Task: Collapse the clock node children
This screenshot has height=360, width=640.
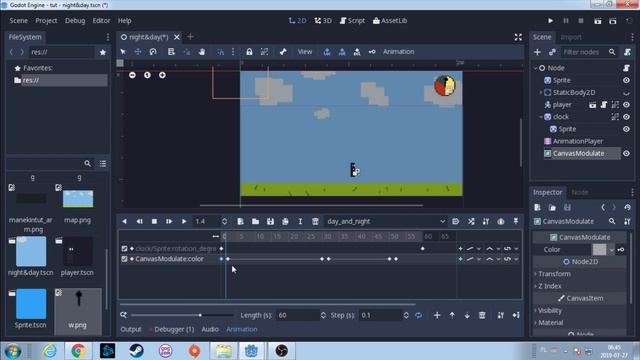Action: pos(541,117)
